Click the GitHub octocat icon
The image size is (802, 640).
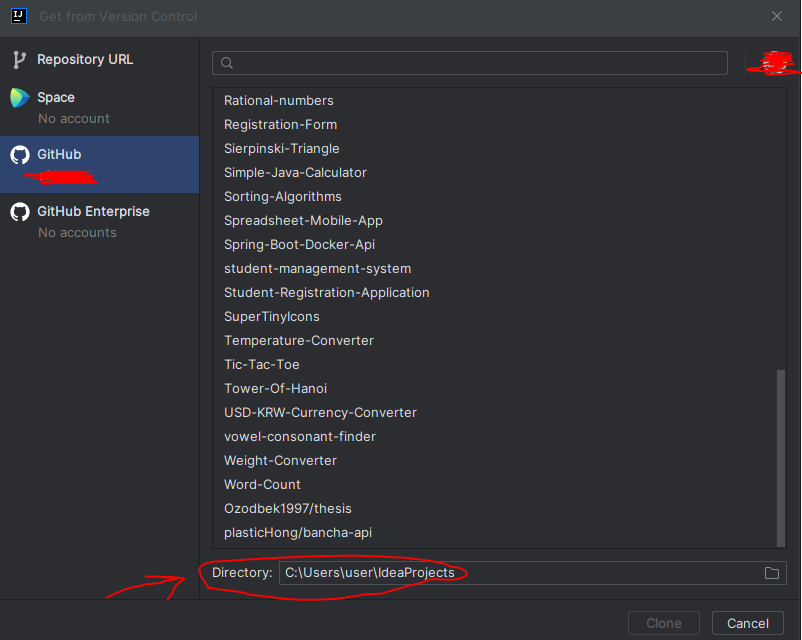[20, 155]
